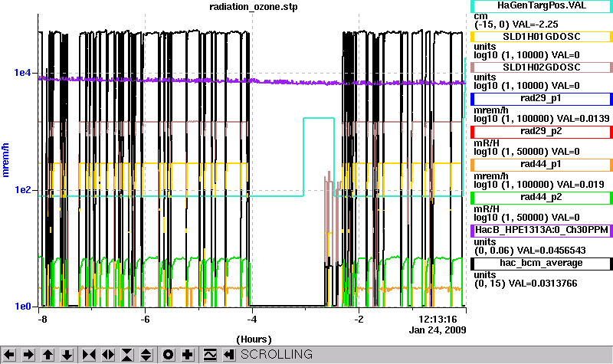Click the -2 hours x-axis tick label
This screenshot has height=364, width=613.
point(359,320)
